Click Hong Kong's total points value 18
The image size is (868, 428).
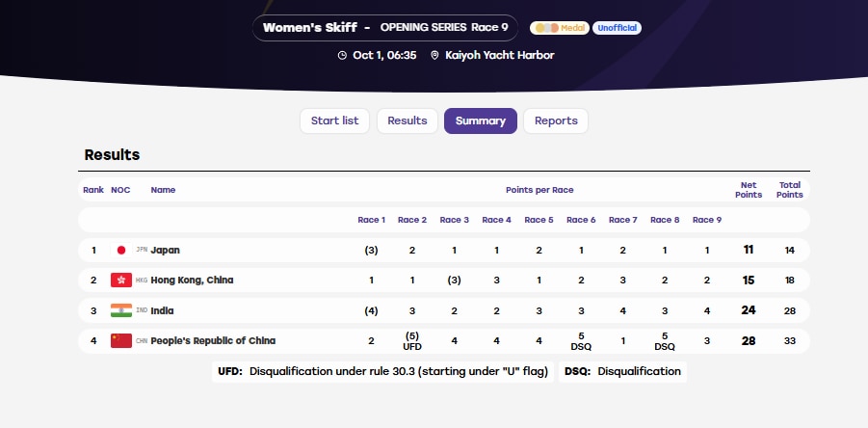790,281
